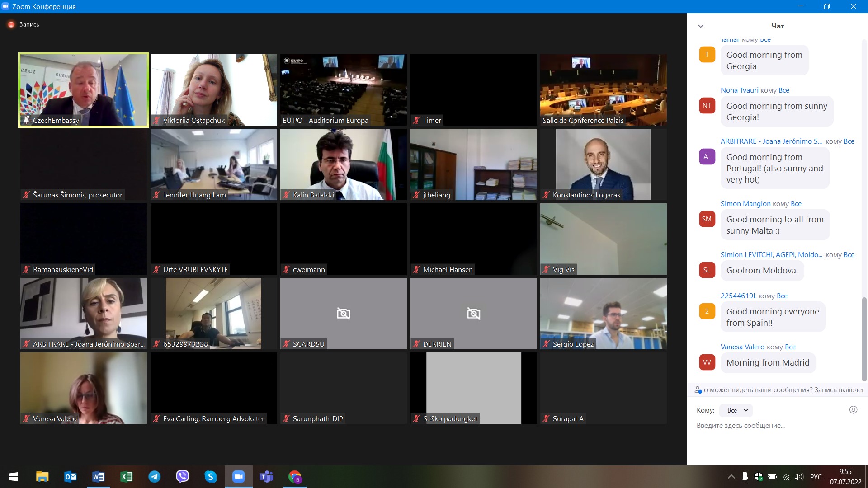This screenshot has height=488, width=868.
Task: Open Telegram from the taskbar
Action: point(155,477)
